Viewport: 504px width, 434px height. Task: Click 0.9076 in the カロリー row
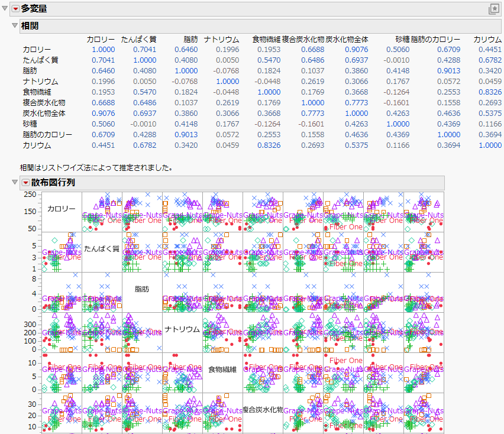pos(357,50)
